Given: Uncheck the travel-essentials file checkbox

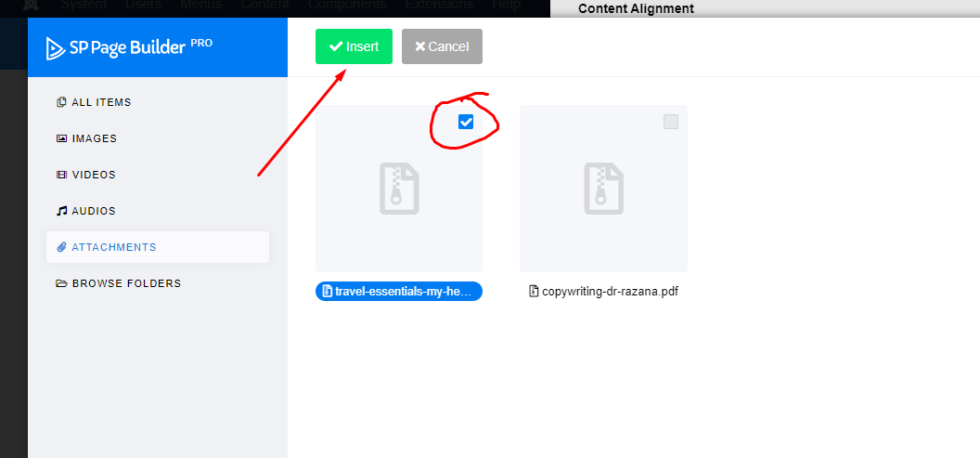Looking at the screenshot, I should click(x=466, y=122).
